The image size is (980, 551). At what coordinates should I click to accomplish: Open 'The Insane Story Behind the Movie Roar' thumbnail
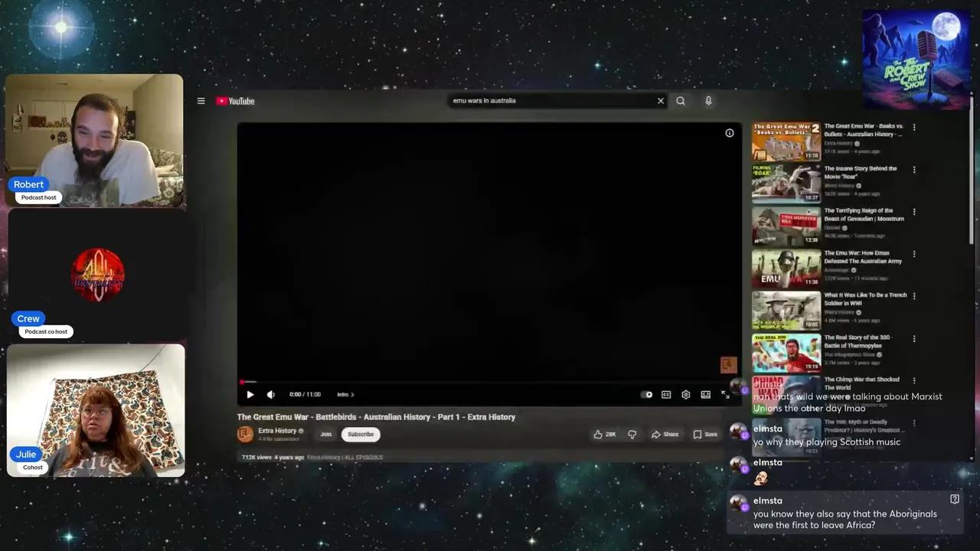pyautogui.click(x=786, y=184)
